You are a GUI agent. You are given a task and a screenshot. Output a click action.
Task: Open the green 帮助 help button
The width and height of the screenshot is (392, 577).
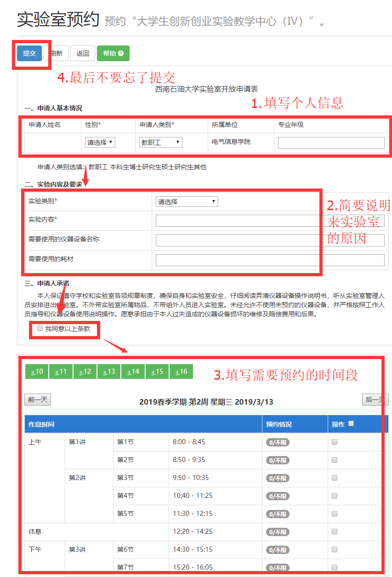point(113,53)
